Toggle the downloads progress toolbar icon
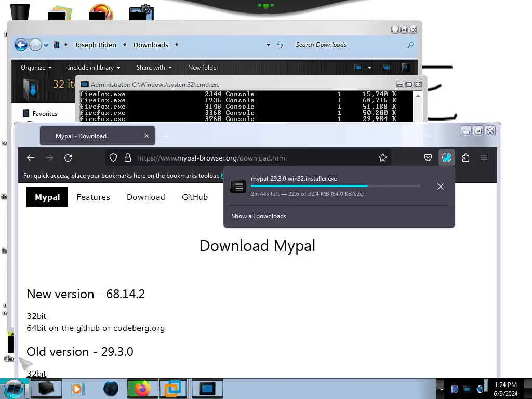Image resolution: width=532 pixels, height=399 pixels. tap(446, 157)
